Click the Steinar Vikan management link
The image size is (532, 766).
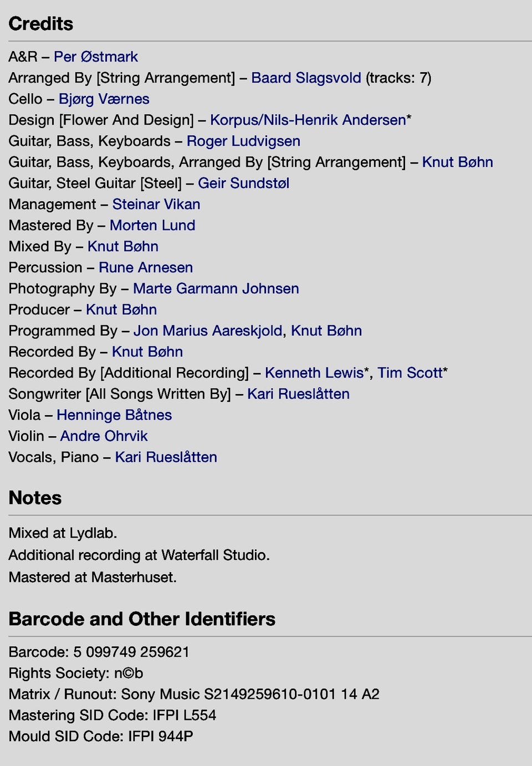pyautogui.click(x=156, y=204)
